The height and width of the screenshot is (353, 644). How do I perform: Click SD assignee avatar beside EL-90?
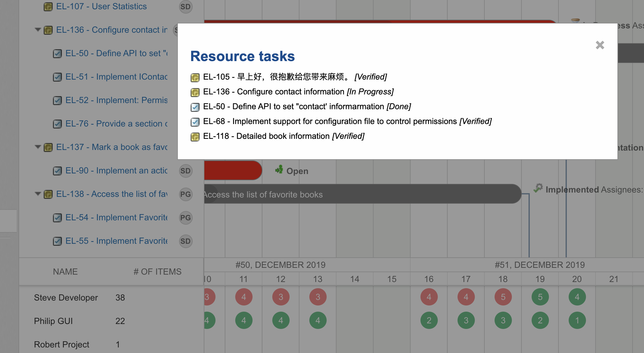pos(186,171)
